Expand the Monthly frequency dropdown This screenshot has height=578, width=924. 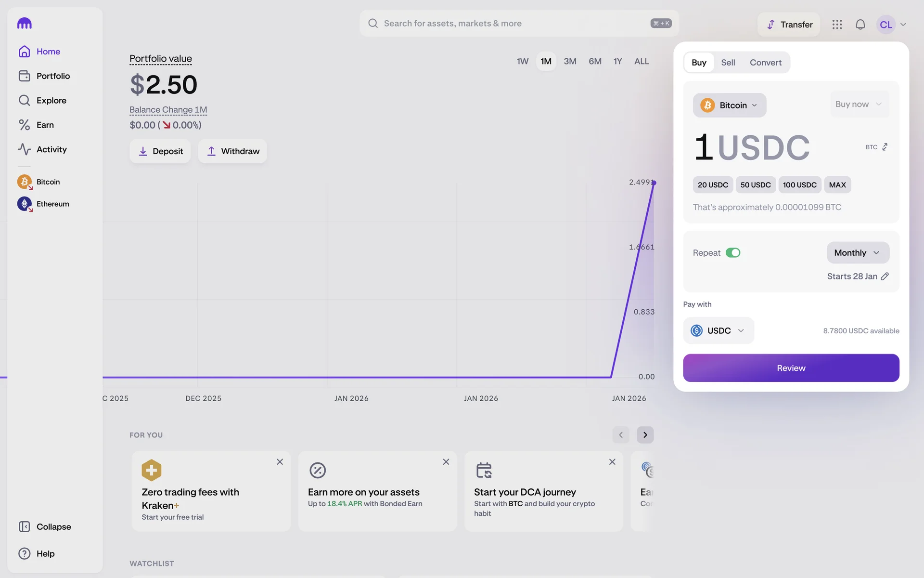857,253
